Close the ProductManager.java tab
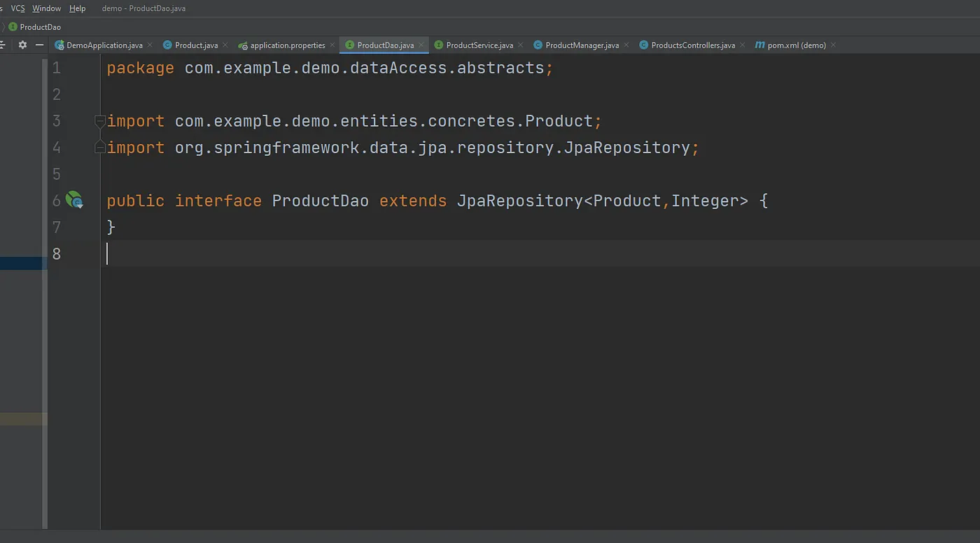980x543 pixels. pyautogui.click(x=626, y=45)
